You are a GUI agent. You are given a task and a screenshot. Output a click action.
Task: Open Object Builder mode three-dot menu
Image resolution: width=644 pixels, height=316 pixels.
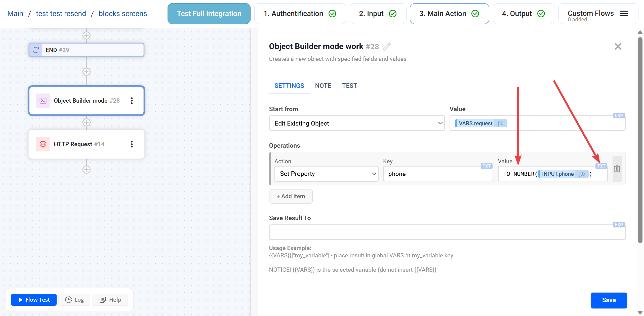point(132,101)
